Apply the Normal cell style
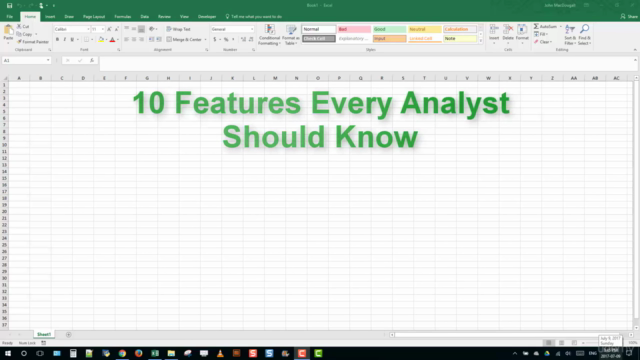The height and width of the screenshot is (360, 640). [319, 29]
